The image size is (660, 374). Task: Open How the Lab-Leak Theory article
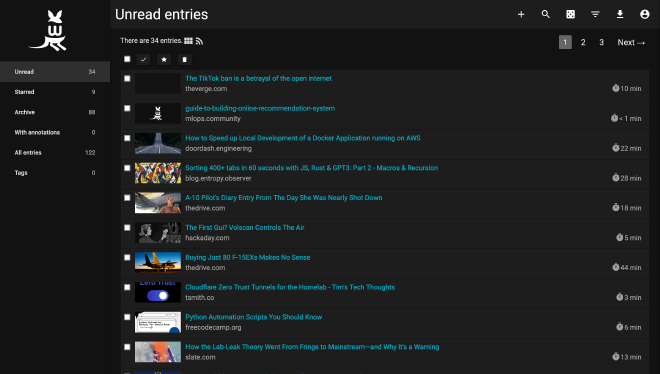coord(312,347)
